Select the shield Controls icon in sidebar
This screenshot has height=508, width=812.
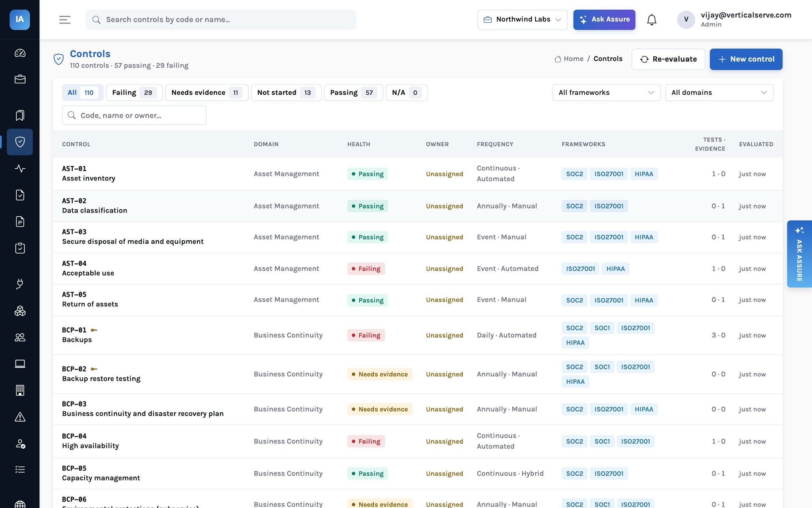click(20, 142)
